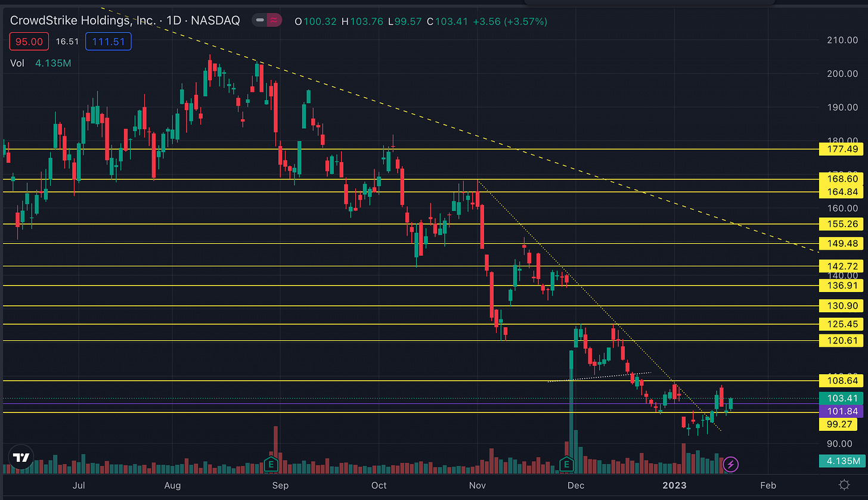The width and height of the screenshot is (868, 500).
Task: Click the gray dash pill icon
Action: click(x=260, y=21)
